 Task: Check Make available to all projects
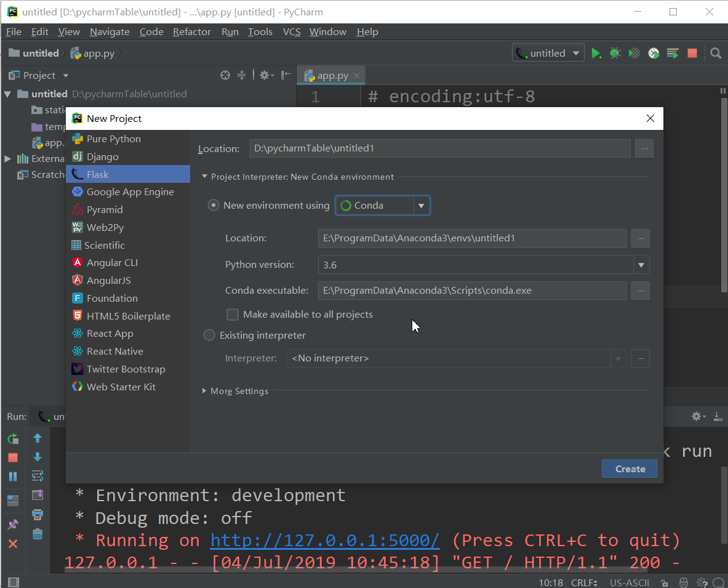click(x=233, y=315)
